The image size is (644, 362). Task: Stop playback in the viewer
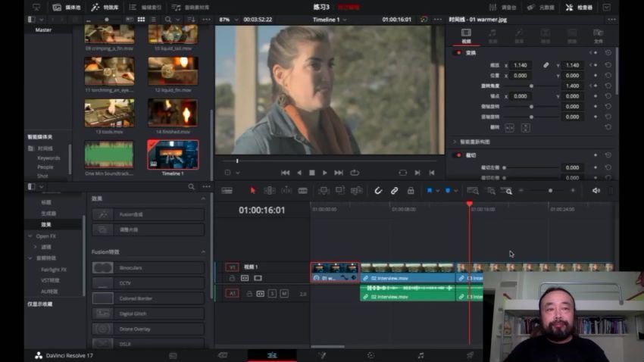(311, 173)
